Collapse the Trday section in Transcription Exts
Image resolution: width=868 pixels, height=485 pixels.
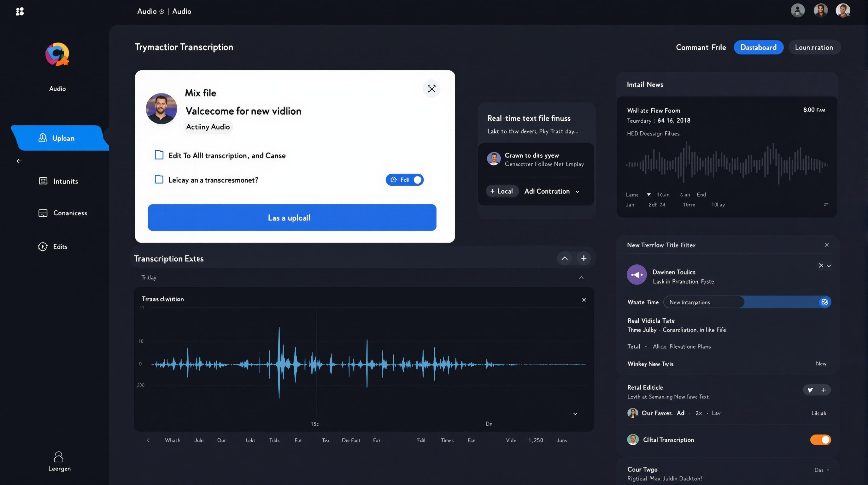click(581, 277)
